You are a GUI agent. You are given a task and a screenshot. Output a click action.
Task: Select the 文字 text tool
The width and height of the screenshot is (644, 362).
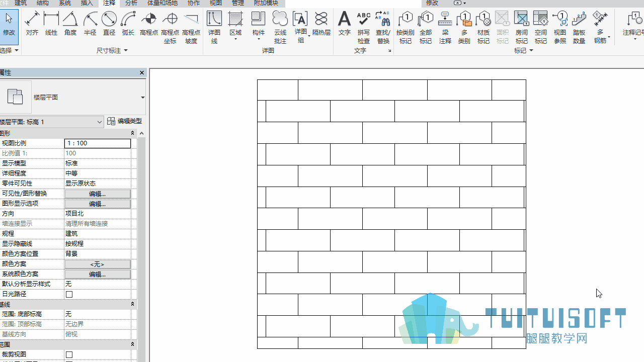(x=345, y=24)
